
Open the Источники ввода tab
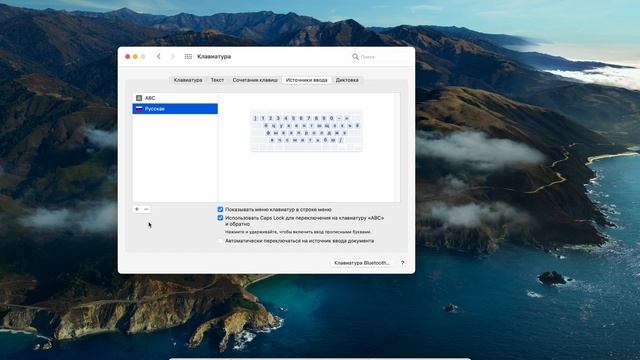pyautogui.click(x=307, y=80)
